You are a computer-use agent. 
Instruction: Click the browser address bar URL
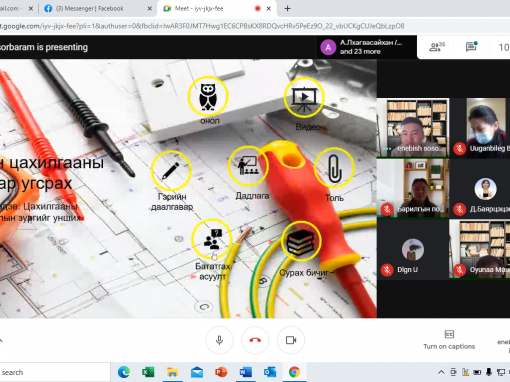pyautogui.click(x=202, y=26)
